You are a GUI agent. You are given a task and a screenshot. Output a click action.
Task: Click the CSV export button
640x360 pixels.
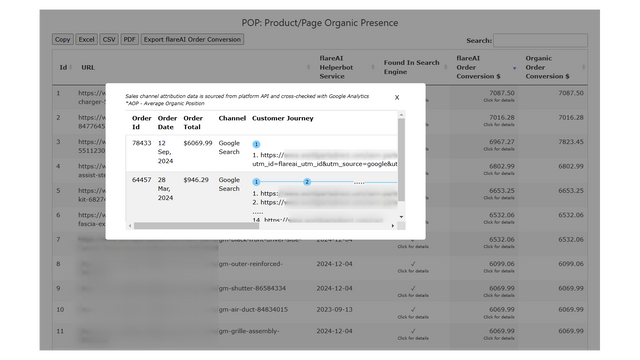[x=109, y=39]
